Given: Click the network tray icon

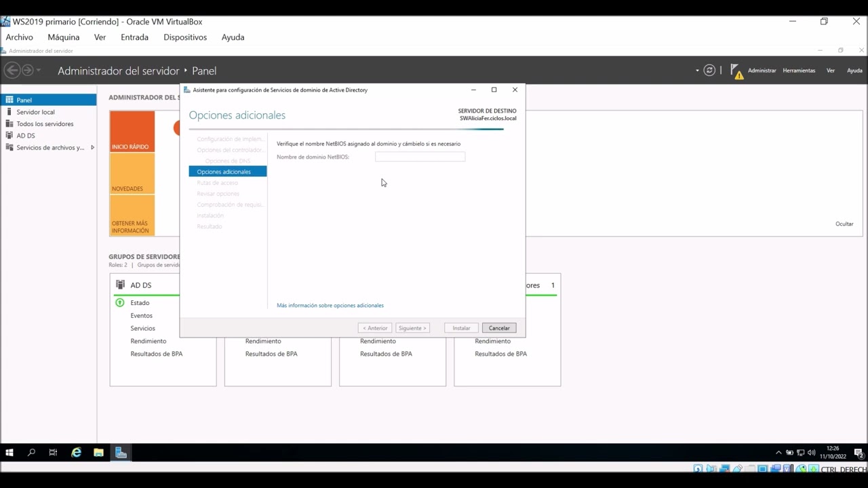Looking at the screenshot, I should (801, 453).
